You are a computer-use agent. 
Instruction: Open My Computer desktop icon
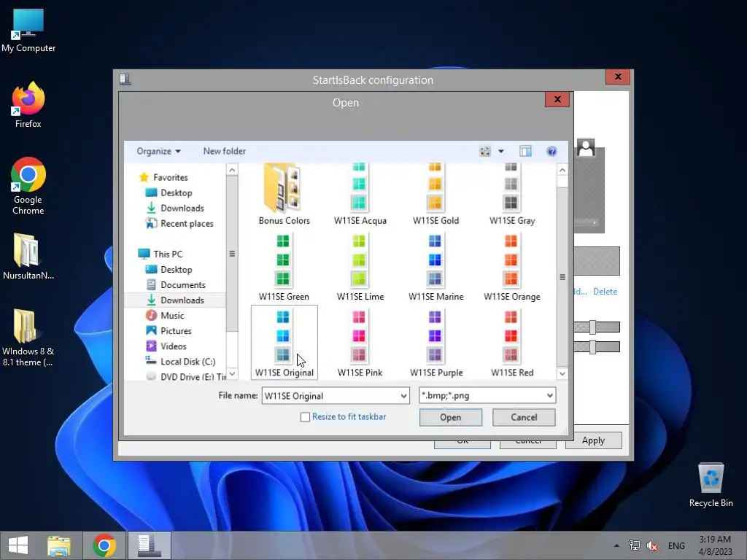tap(28, 31)
